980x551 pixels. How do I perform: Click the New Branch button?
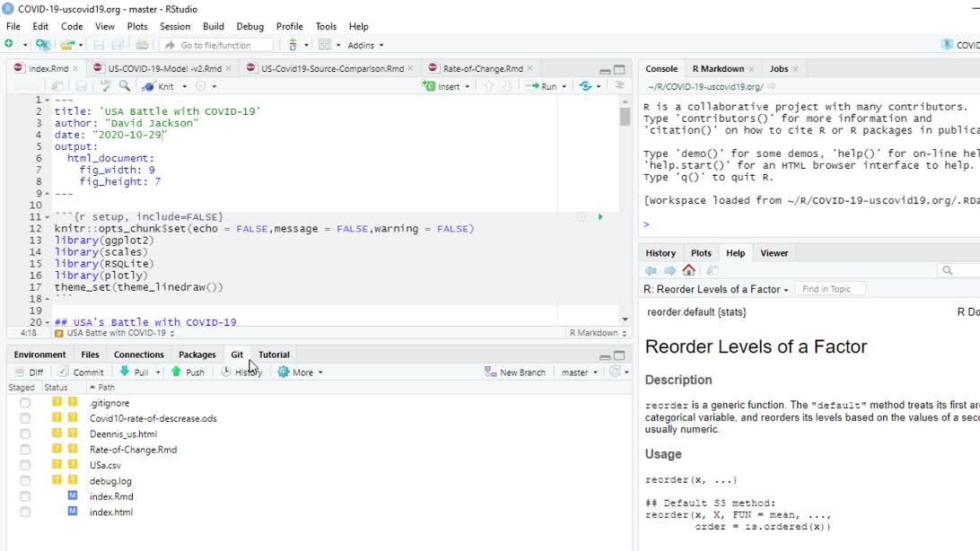515,372
